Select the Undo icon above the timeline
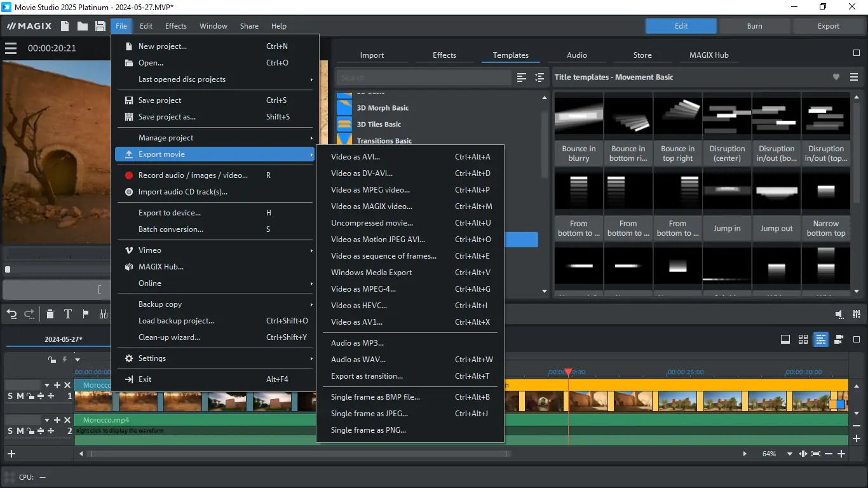Viewport: 868px width, 488px height. click(11, 314)
